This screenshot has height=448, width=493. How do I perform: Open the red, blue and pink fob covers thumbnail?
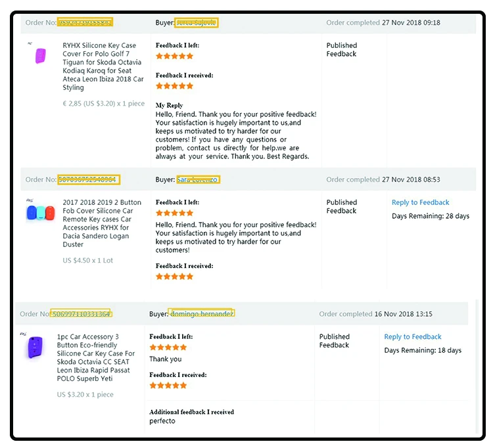click(41, 212)
